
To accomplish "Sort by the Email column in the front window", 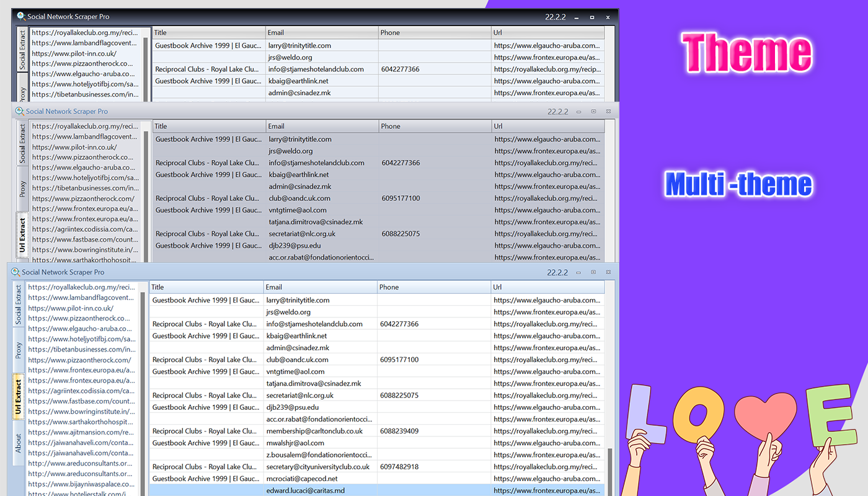I will click(320, 287).
